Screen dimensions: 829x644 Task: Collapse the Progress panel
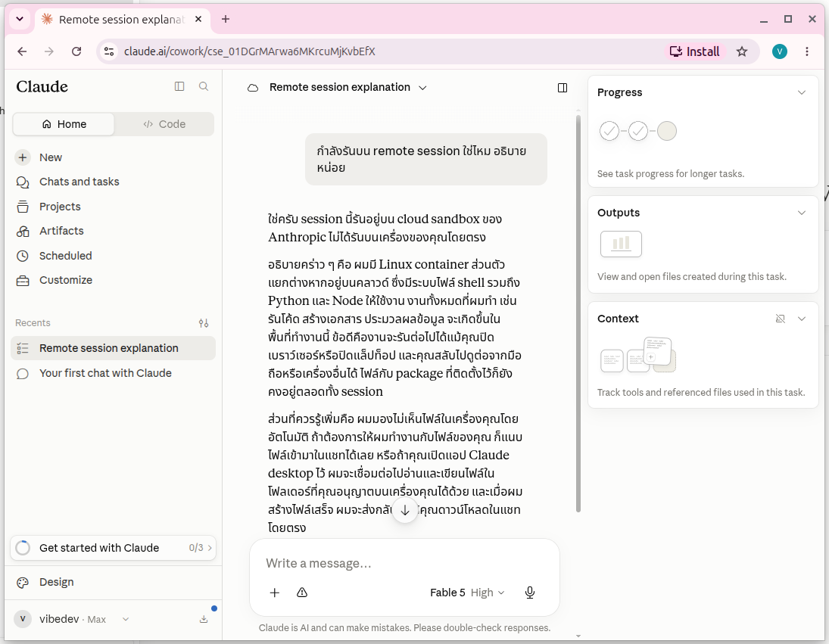point(802,92)
